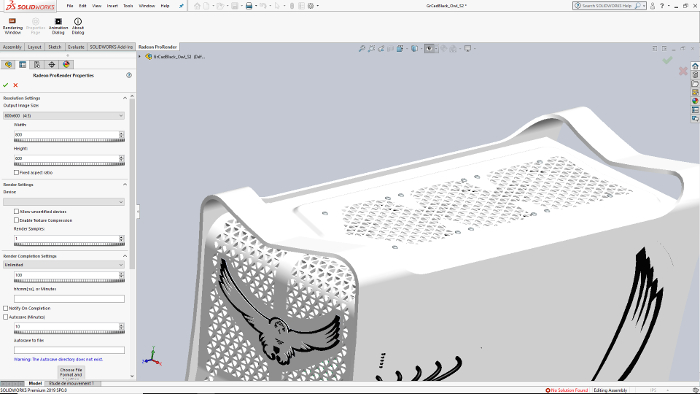
Task: Click the Height value field
Action: tap(67, 158)
